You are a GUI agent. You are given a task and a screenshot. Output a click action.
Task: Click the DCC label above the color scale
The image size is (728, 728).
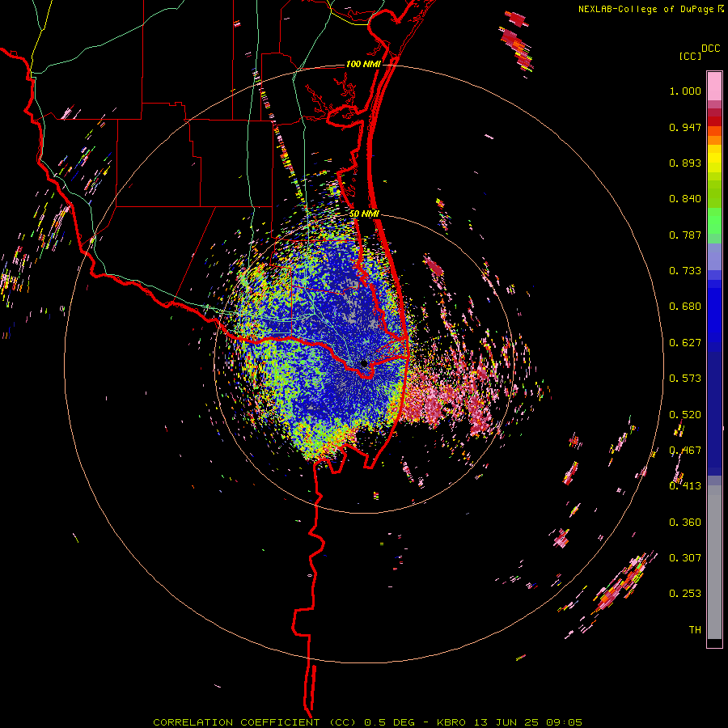click(x=710, y=49)
